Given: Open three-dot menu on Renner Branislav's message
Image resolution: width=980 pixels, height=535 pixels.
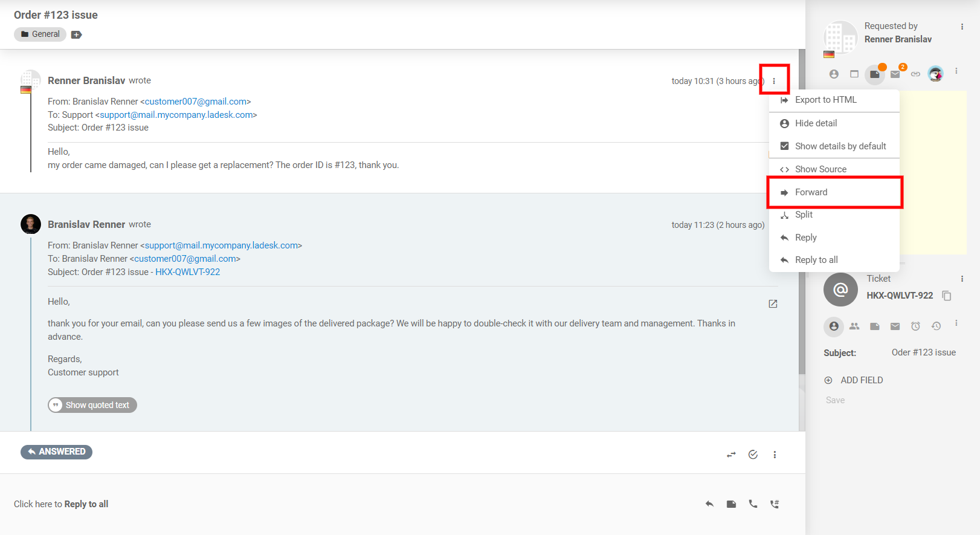Looking at the screenshot, I should (774, 81).
